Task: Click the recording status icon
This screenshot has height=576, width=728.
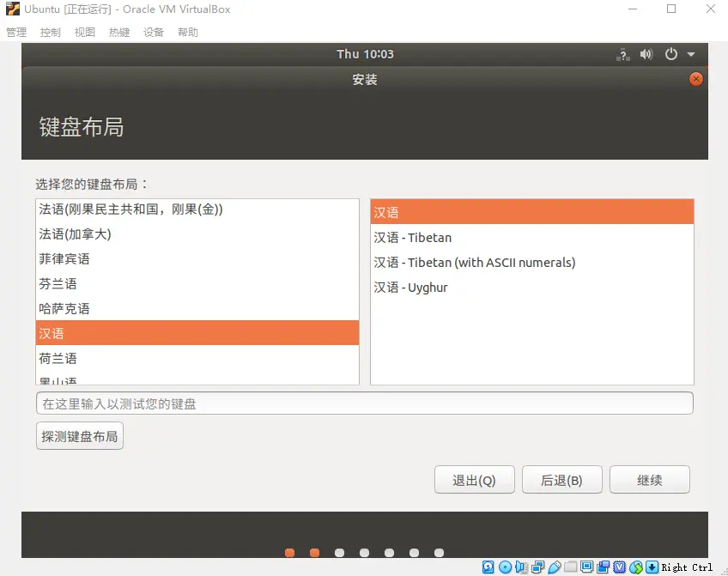Action: (604, 567)
